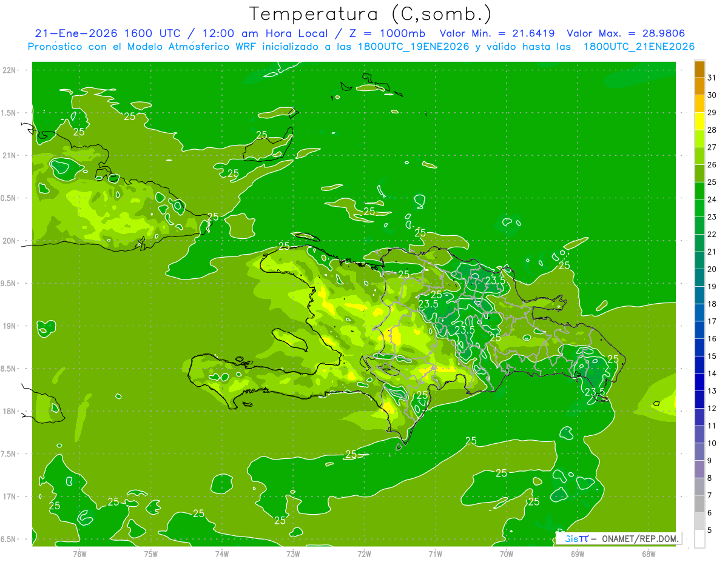The image size is (728, 562).
Task: Click the 18N latitude axis label
Action: 10,411
